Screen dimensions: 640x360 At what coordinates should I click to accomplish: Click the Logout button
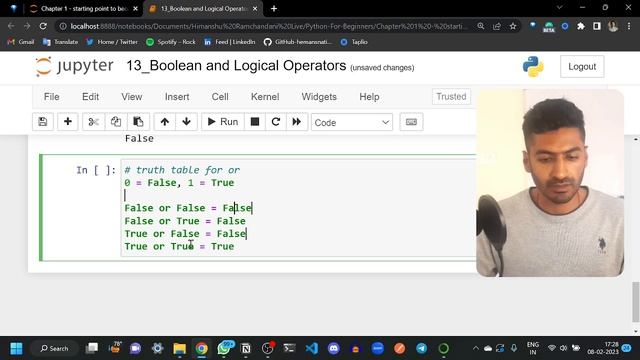coord(582,67)
